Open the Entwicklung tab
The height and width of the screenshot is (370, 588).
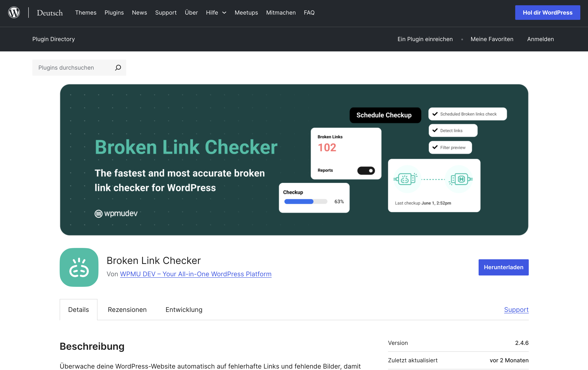[x=184, y=309]
